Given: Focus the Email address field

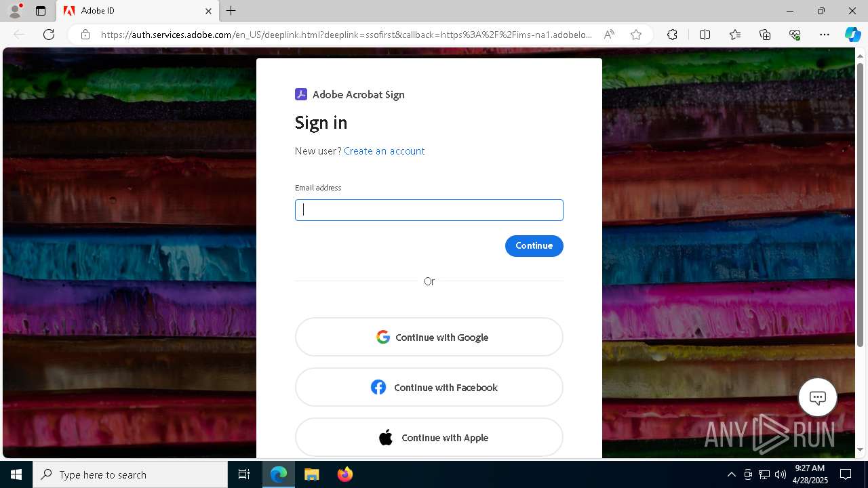Looking at the screenshot, I should point(429,210).
